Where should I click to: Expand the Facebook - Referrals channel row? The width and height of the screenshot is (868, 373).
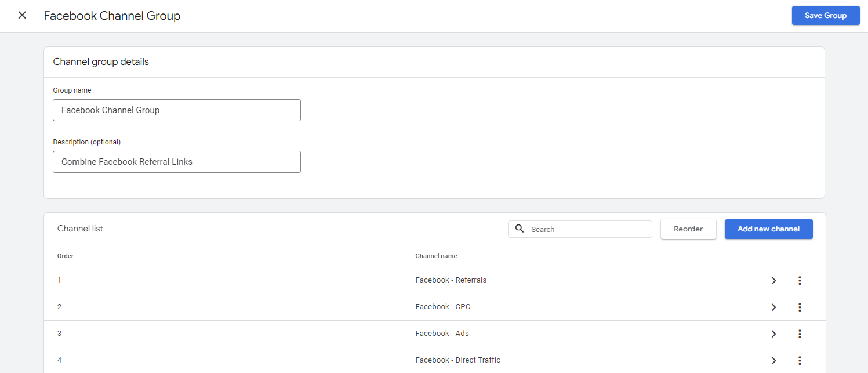pos(773,280)
